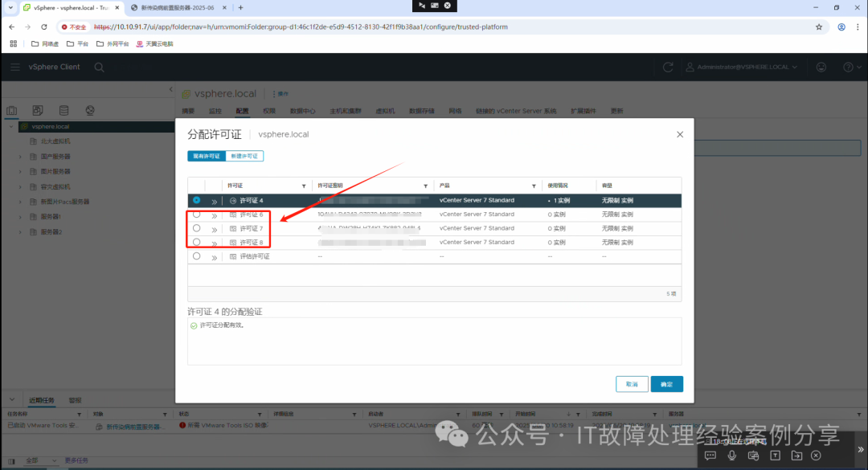Switch to Hosts and Clusters inventory view
This screenshot has width=868, height=470.
11,110
